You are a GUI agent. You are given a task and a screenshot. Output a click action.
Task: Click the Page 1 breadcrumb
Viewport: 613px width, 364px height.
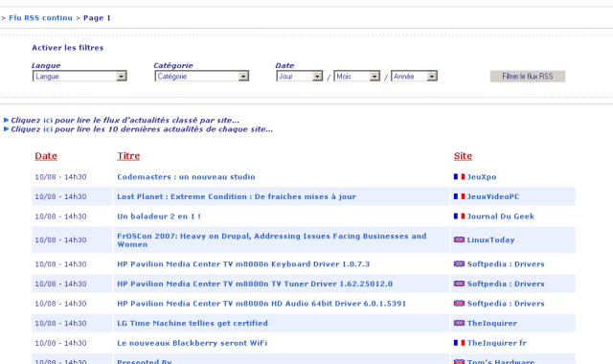point(97,18)
